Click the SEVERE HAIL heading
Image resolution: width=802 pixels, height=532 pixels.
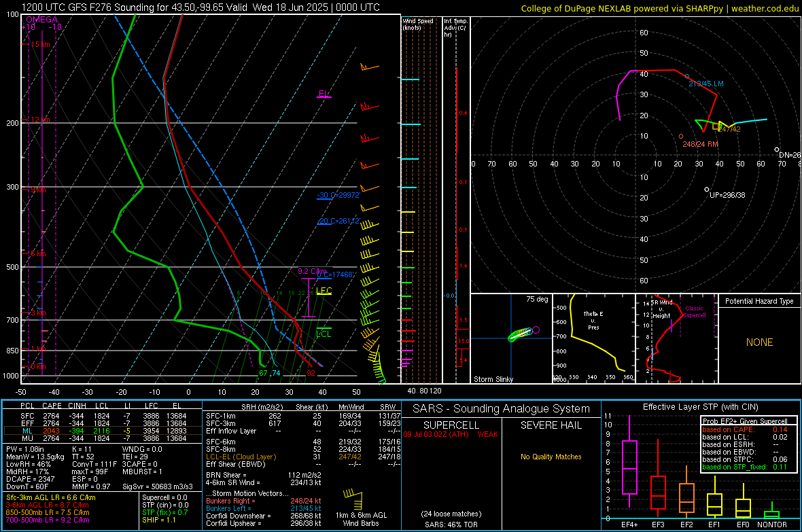coord(551,425)
